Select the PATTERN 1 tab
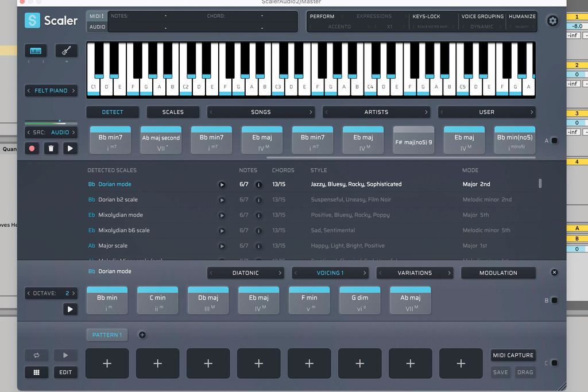Viewport: 588px width, 392px height. (x=107, y=334)
